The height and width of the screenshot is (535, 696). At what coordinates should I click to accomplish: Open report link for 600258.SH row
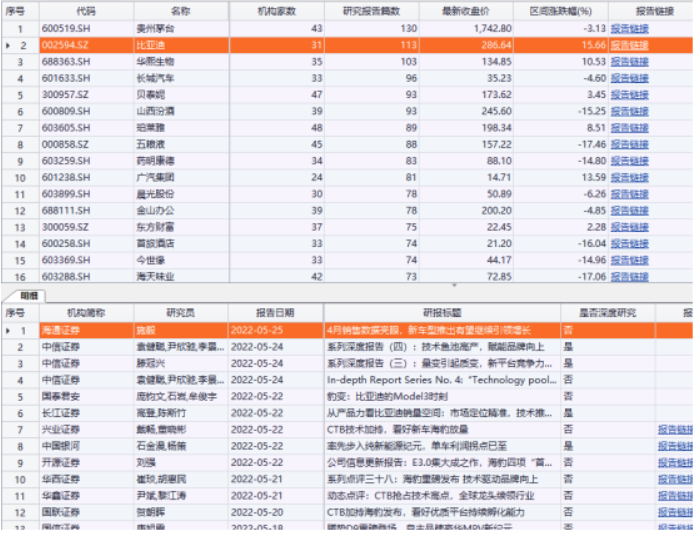tap(629, 244)
